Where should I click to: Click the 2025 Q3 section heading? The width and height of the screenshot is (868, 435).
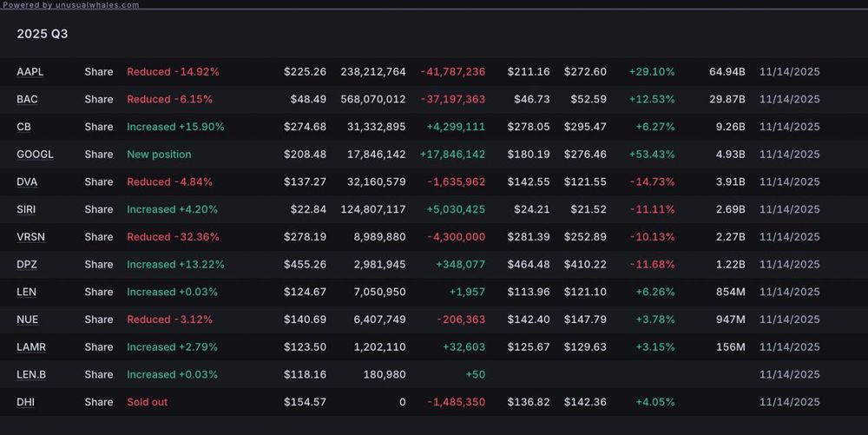click(43, 34)
